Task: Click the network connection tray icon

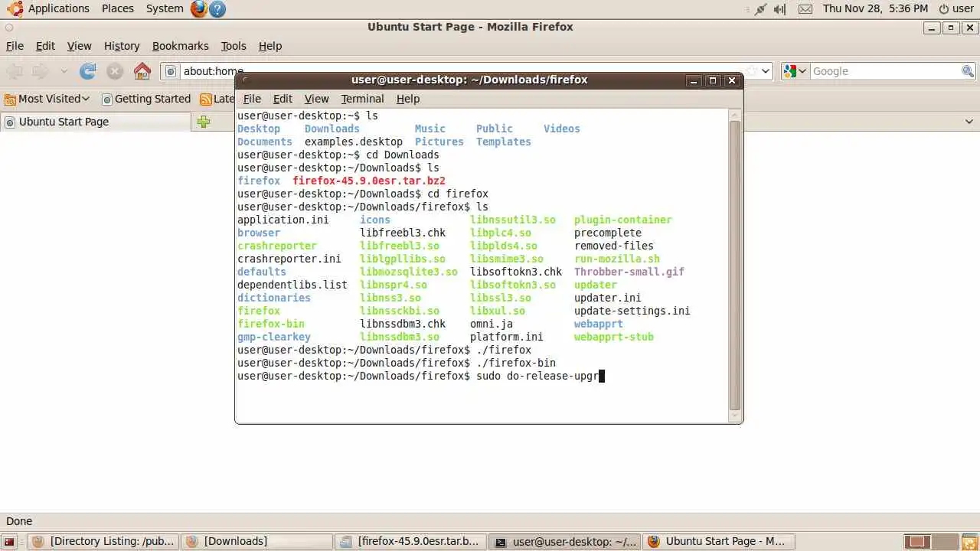Action: tap(760, 9)
